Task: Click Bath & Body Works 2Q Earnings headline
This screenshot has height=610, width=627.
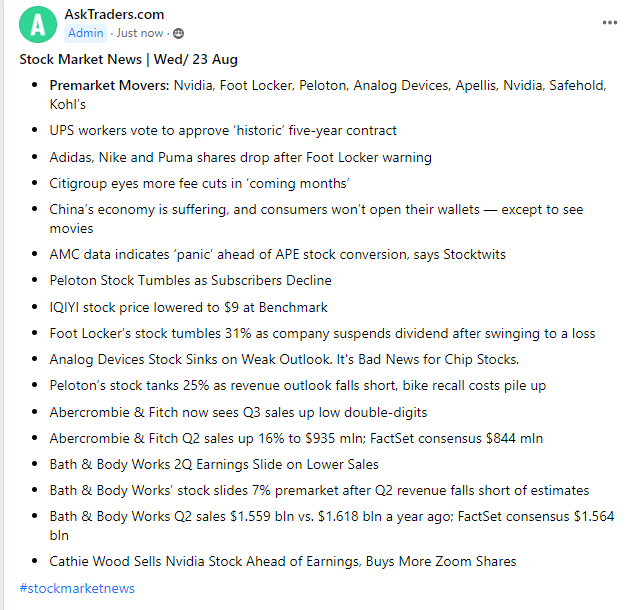Action: pos(214,464)
